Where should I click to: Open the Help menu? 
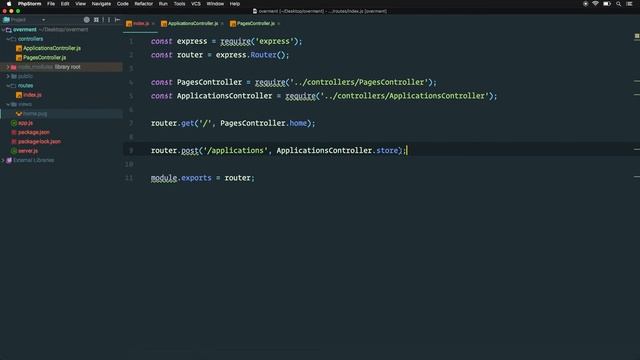click(x=235, y=4)
